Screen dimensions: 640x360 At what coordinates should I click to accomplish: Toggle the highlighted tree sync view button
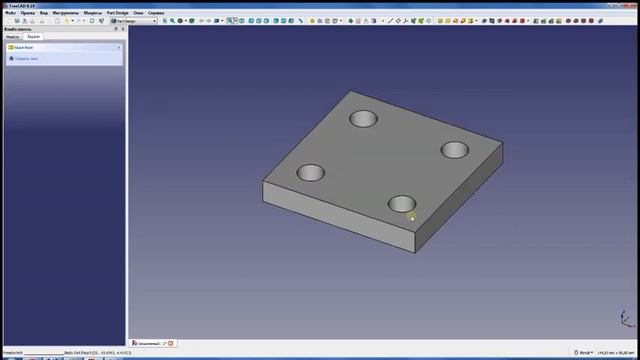230,20
